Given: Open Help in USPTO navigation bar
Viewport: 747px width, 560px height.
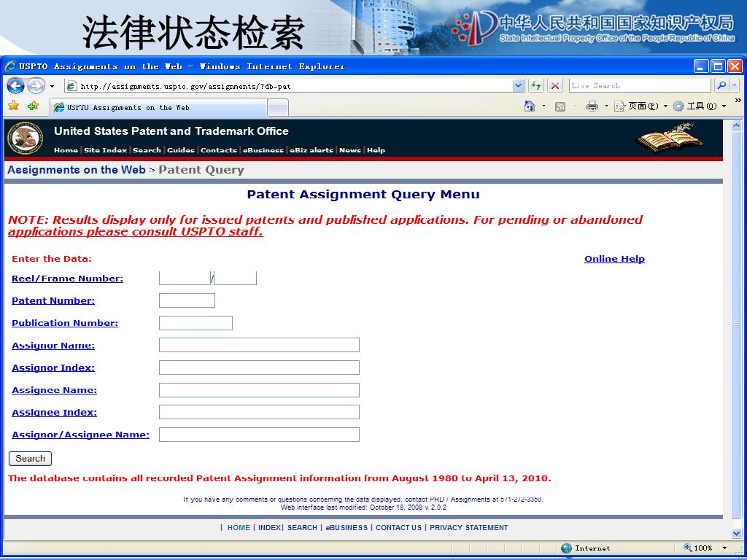Looking at the screenshot, I should point(376,150).
